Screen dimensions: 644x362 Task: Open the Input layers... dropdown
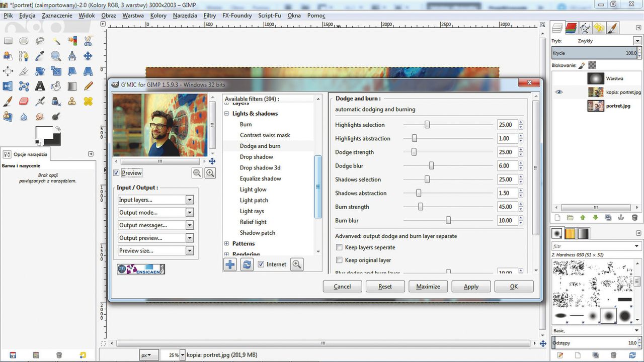tap(155, 200)
